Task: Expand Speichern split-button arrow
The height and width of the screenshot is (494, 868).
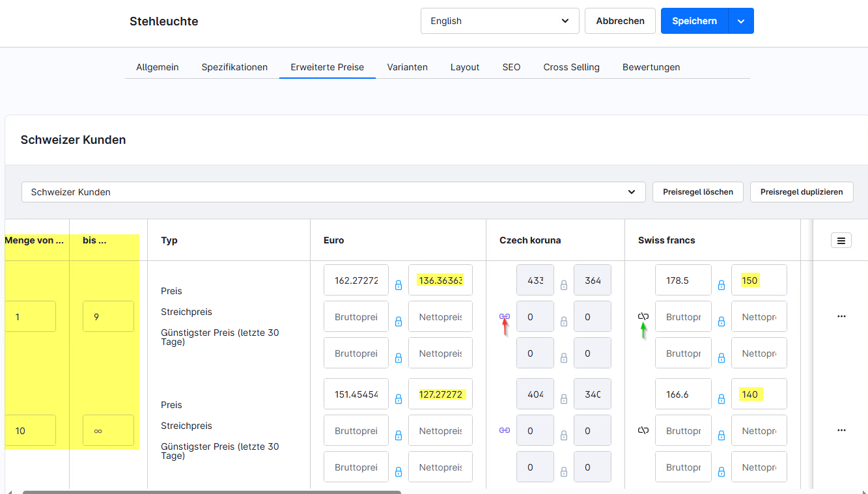Action: pyautogui.click(x=741, y=21)
